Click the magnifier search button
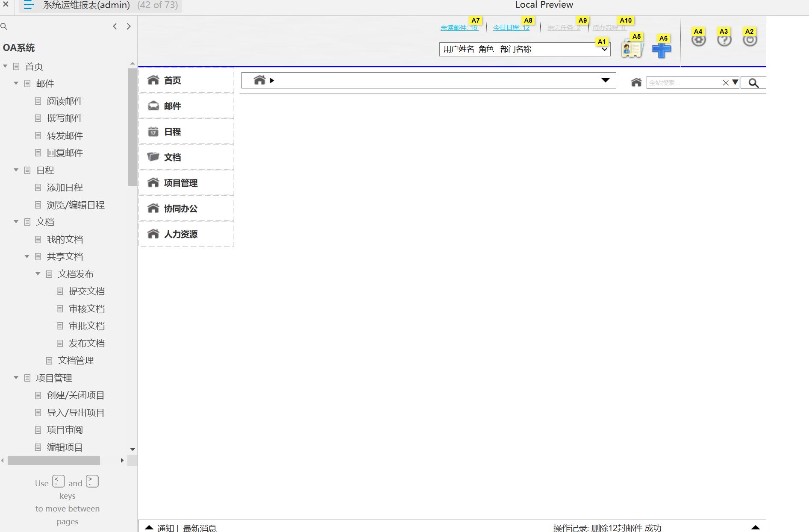 click(753, 83)
